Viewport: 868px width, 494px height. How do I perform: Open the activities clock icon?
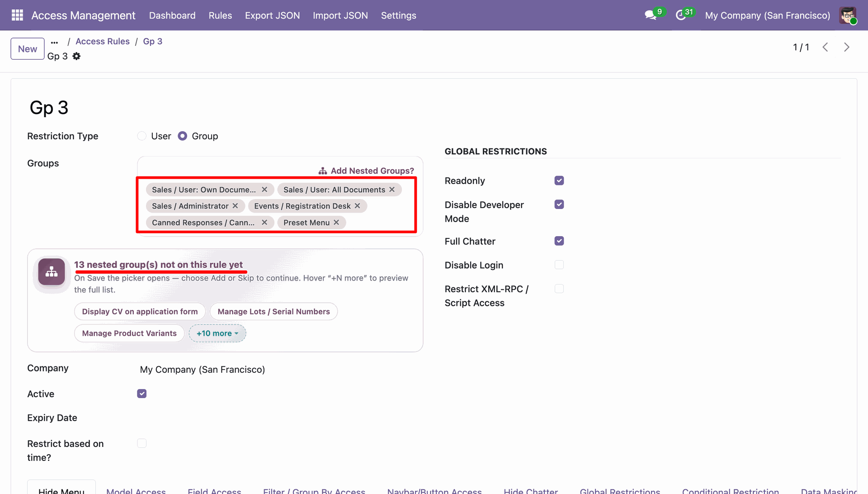point(681,15)
